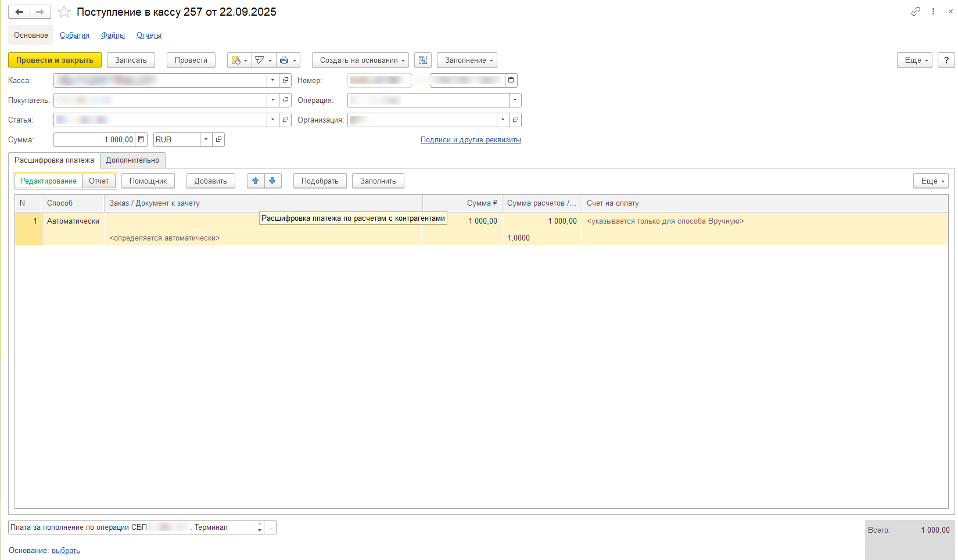Click the Подобрать button
Screen dimensions: 958x560
(x=320, y=181)
